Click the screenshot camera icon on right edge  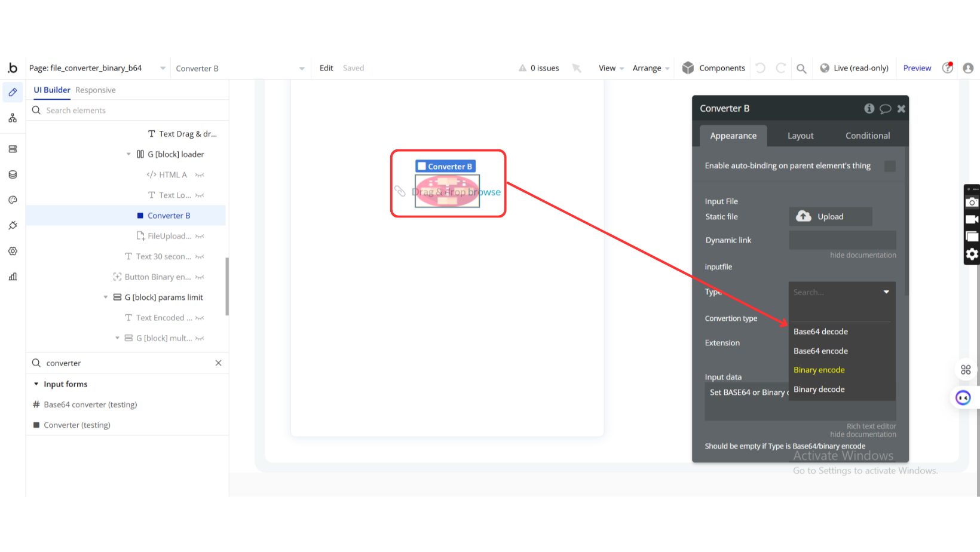972,203
